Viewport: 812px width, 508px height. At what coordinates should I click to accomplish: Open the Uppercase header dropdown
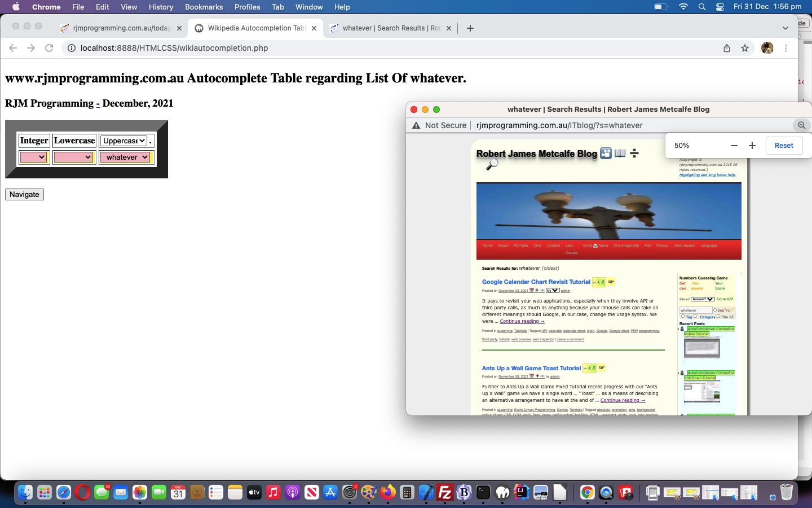pos(124,141)
